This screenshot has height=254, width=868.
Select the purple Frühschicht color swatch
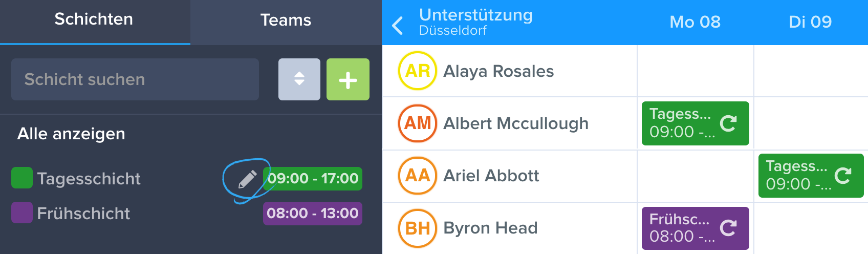[x=22, y=213]
